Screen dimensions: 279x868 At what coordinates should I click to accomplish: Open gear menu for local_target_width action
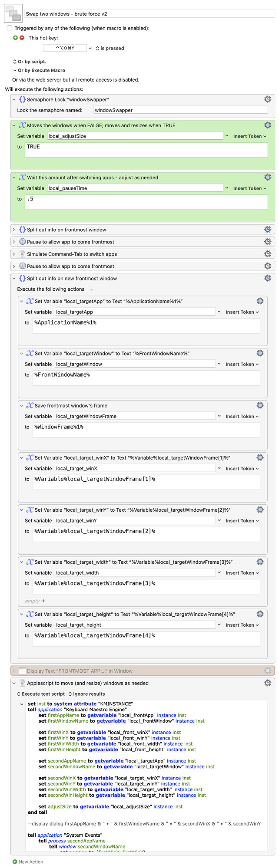coord(260,561)
